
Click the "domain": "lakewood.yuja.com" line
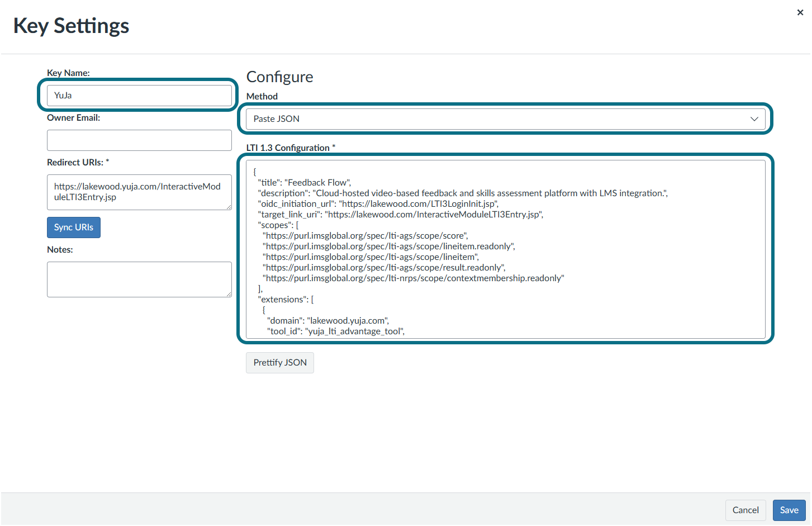coord(328,321)
